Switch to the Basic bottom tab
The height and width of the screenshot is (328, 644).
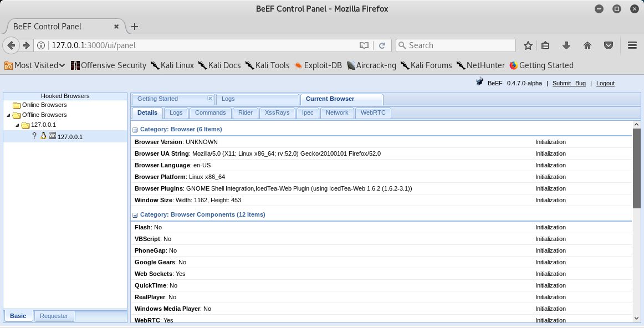(x=18, y=316)
